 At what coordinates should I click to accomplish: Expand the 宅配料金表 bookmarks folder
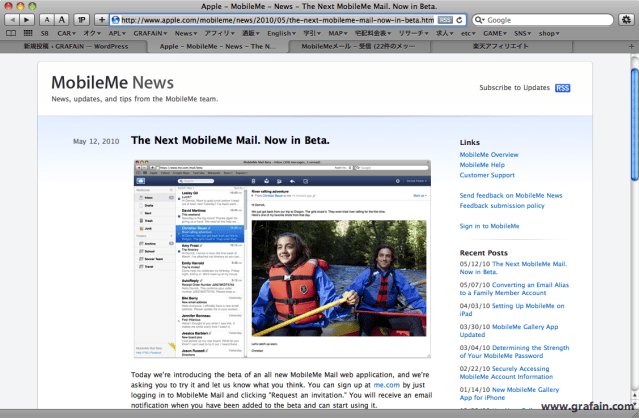[373, 33]
